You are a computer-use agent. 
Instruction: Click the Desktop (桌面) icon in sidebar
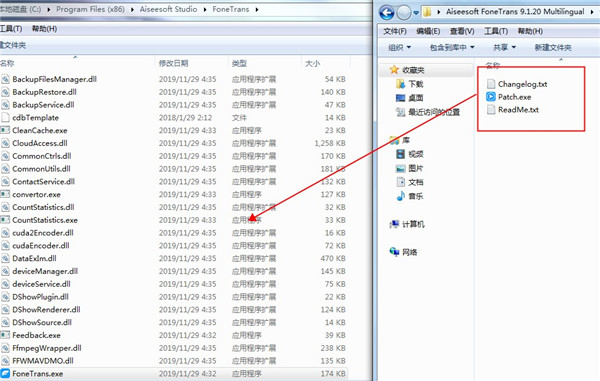pos(400,98)
